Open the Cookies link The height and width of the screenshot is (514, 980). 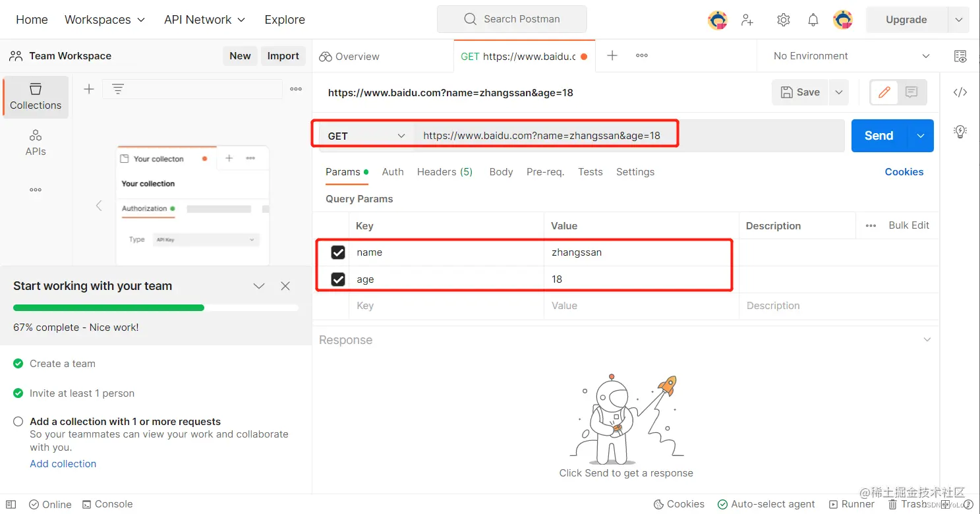coord(904,172)
